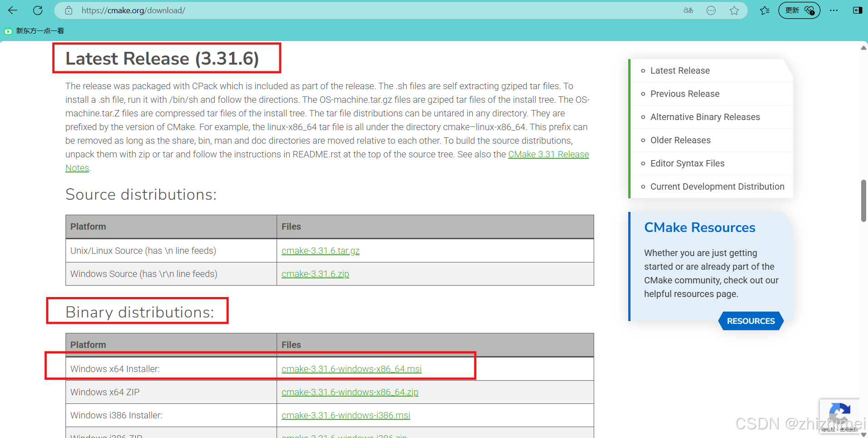Select the 'Windows i386 Installer:' cell text
Viewport: 868px width, 438px height.
tap(116, 415)
